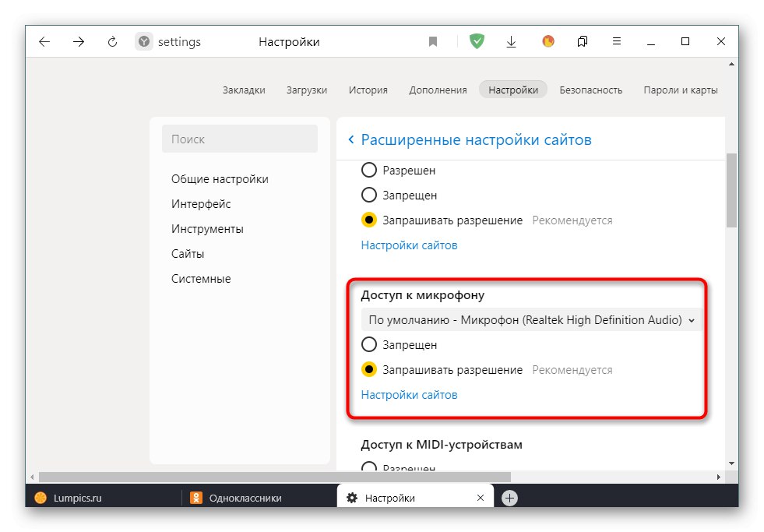The height and width of the screenshot is (532, 764).
Task: Click the Protect shield icon in toolbar
Action: pyautogui.click(x=476, y=41)
